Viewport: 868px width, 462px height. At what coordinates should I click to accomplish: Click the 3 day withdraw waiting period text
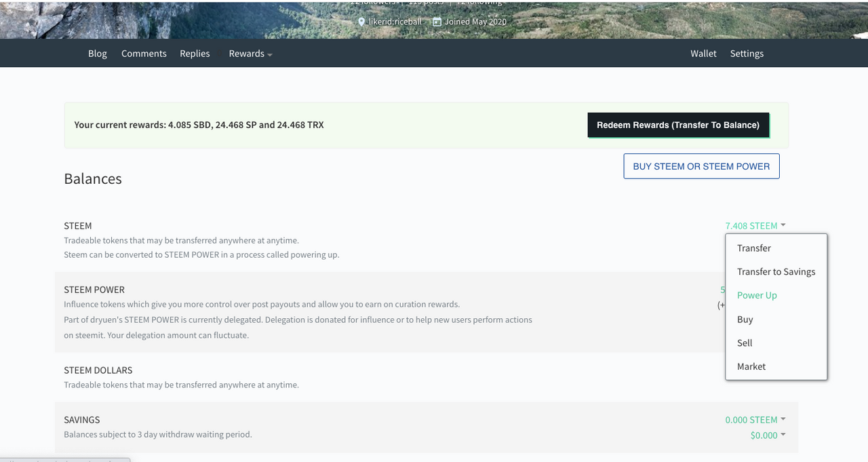(158, 434)
